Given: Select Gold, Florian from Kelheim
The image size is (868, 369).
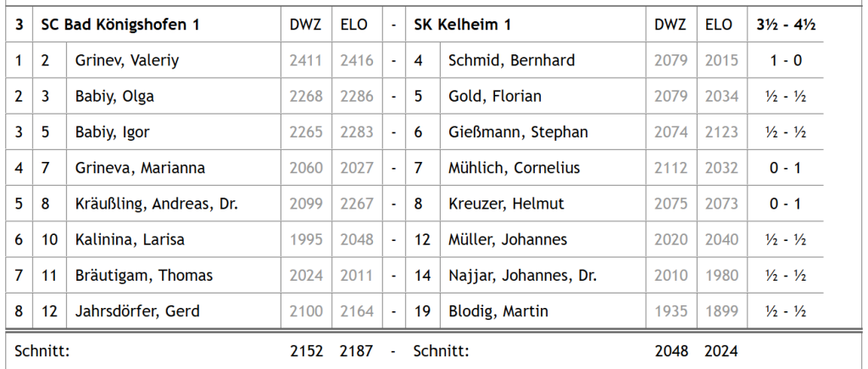Looking at the screenshot, I should click(494, 96).
